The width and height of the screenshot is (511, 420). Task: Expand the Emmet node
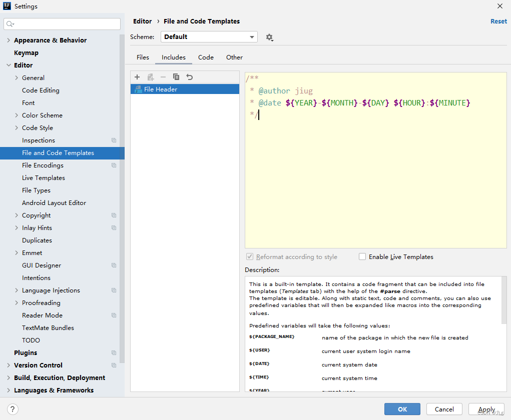[17, 253]
